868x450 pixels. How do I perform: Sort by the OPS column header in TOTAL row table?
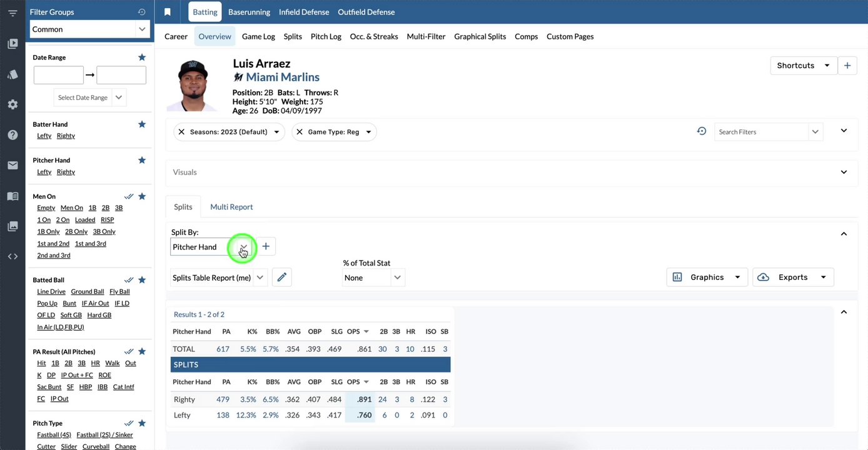[357, 332]
